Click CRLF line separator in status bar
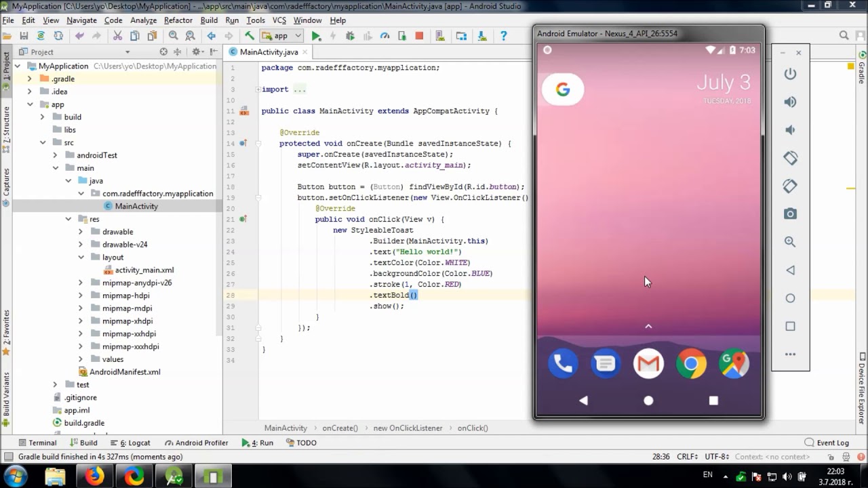The height and width of the screenshot is (488, 868). [686, 457]
